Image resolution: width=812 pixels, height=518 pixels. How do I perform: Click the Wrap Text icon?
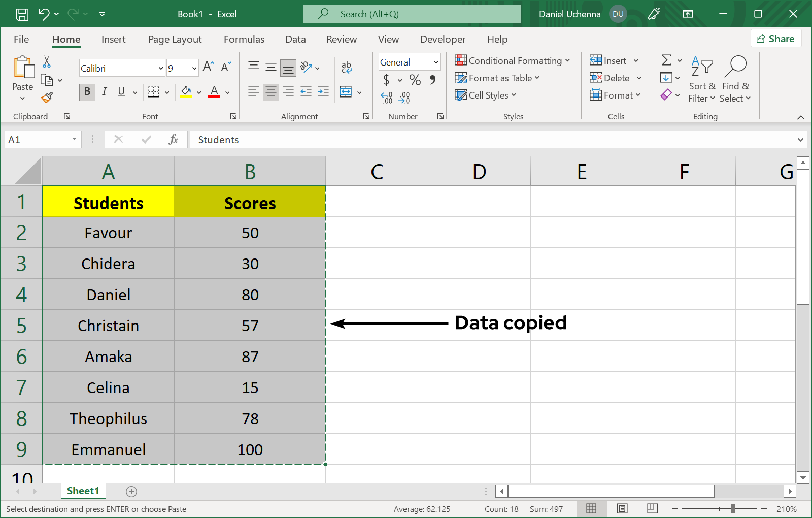click(x=347, y=67)
